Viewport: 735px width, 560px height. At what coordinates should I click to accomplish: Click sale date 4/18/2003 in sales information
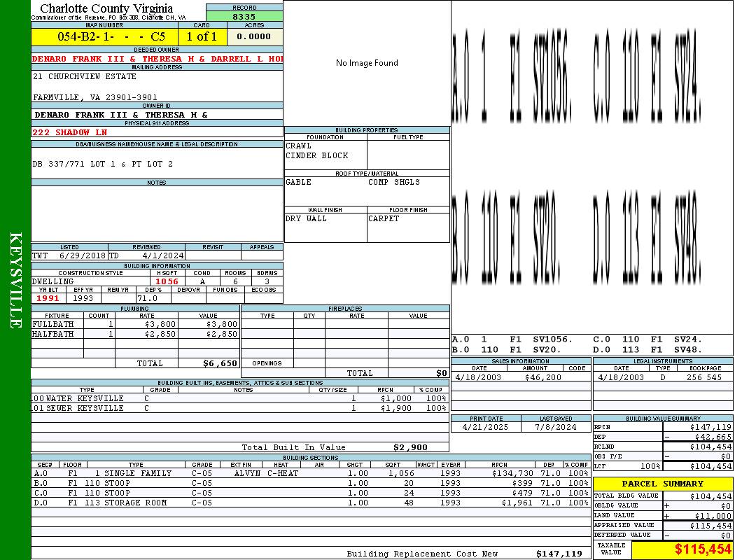point(477,377)
